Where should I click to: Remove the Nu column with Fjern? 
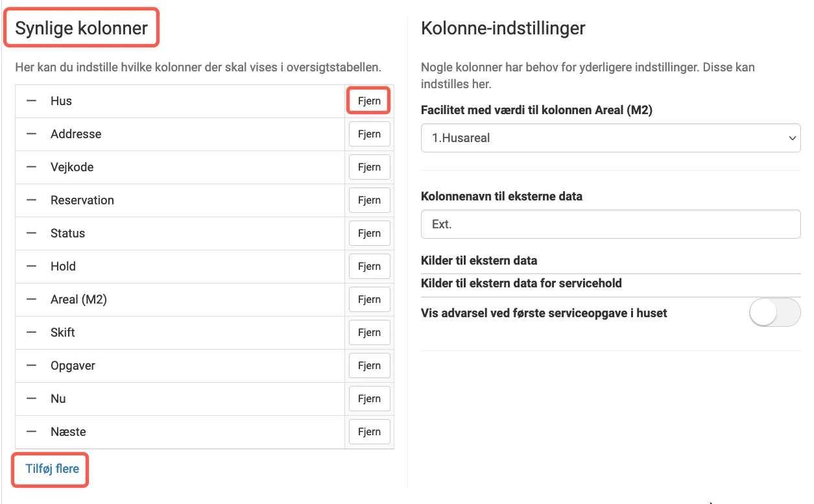[x=369, y=398]
